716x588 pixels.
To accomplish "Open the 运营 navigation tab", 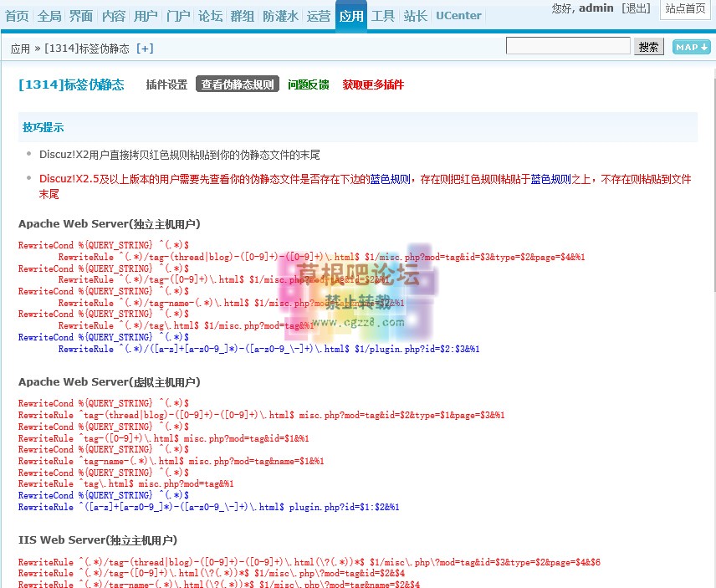I will pyautogui.click(x=319, y=16).
